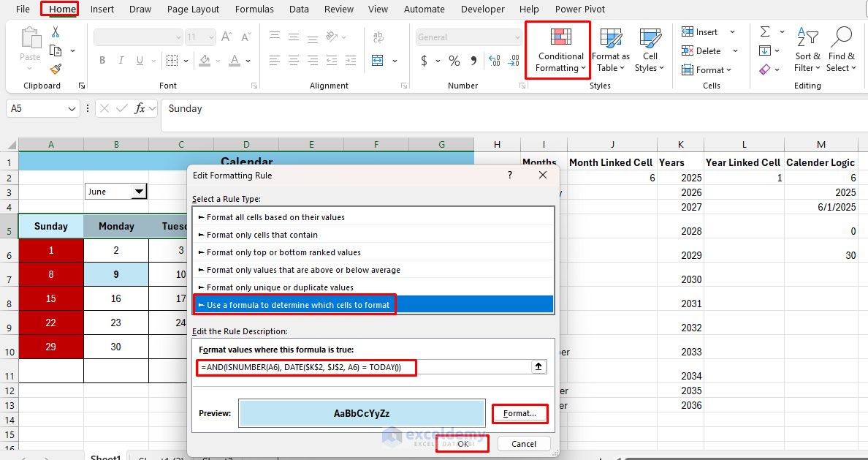This screenshot has height=460, width=868.
Task: Click Cancel in Edit Formatting Rule
Action: point(524,444)
